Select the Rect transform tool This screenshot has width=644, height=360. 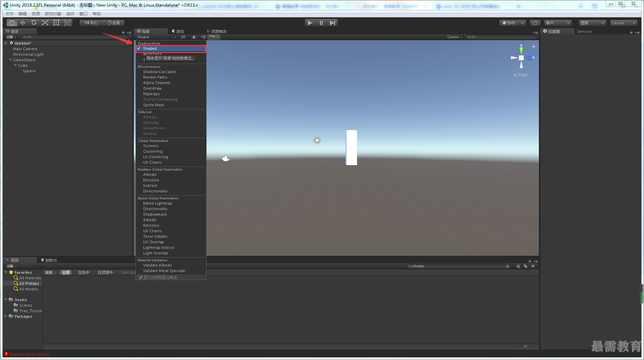pyautogui.click(x=56, y=23)
